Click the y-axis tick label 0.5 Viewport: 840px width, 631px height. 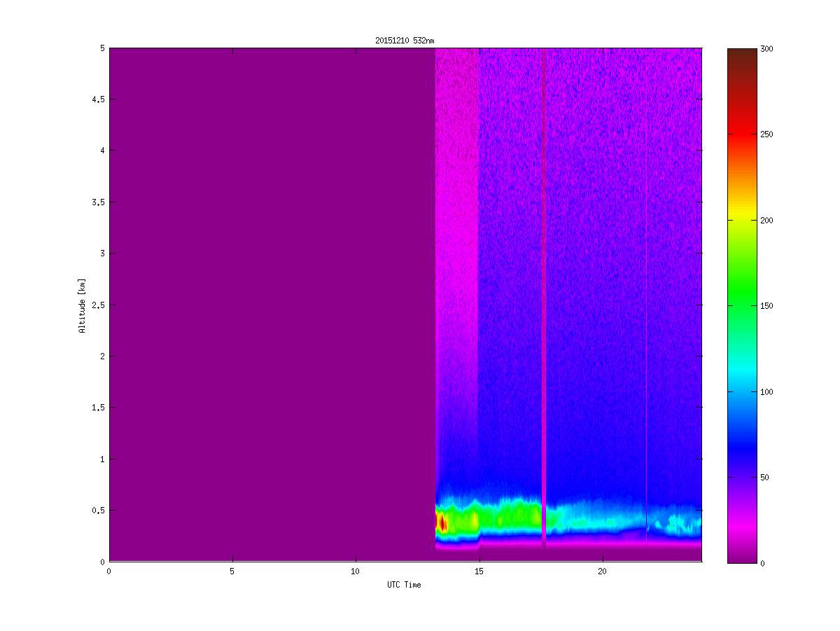[x=97, y=511]
